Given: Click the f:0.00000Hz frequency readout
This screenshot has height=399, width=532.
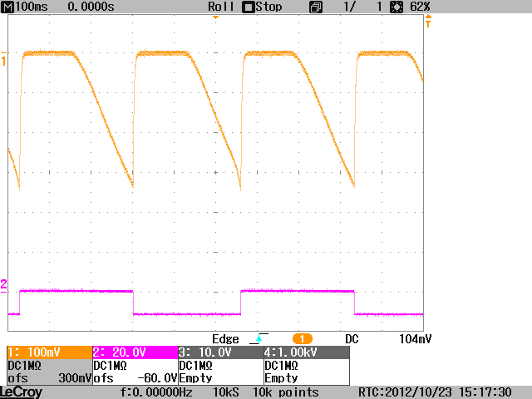Looking at the screenshot, I should click(x=156, y=392).
